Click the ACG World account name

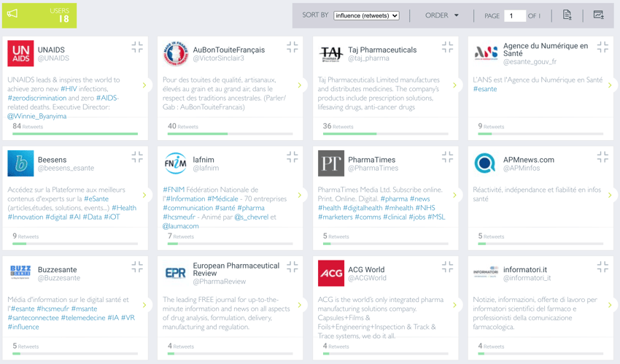[x=366, y=270]
